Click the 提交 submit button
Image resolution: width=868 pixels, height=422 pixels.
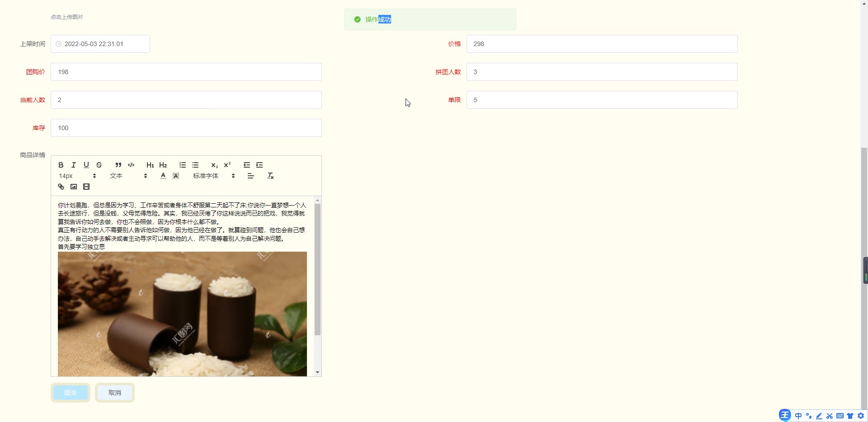(x=71, y=393)
